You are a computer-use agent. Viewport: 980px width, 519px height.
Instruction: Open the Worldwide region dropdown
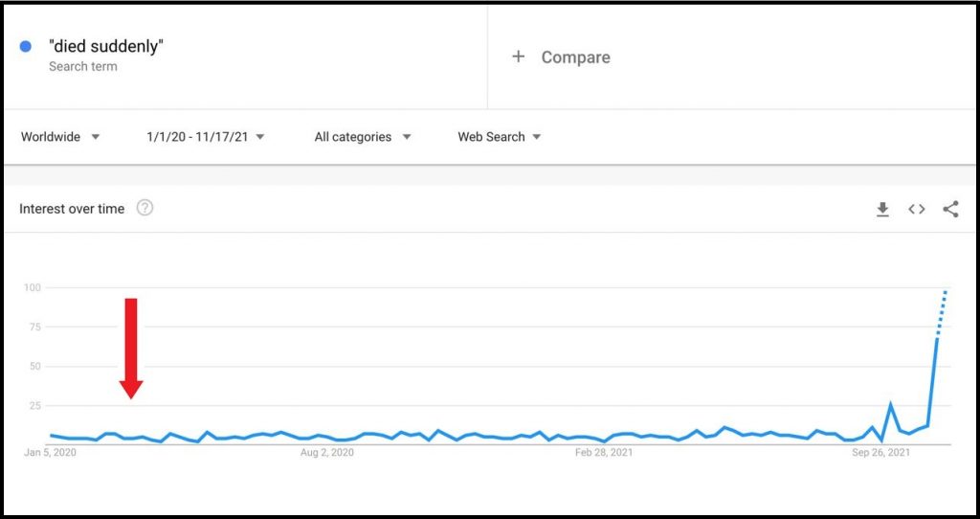click(60, 137)
